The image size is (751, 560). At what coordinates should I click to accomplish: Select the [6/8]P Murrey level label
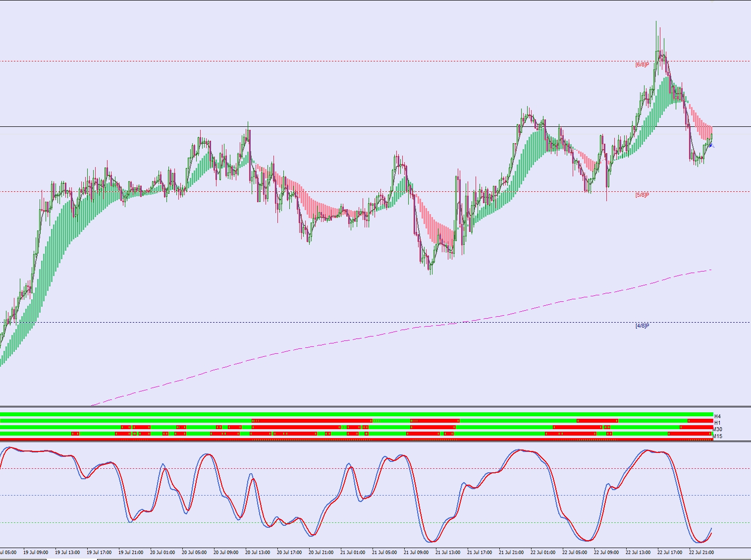(x=642, y=64)
